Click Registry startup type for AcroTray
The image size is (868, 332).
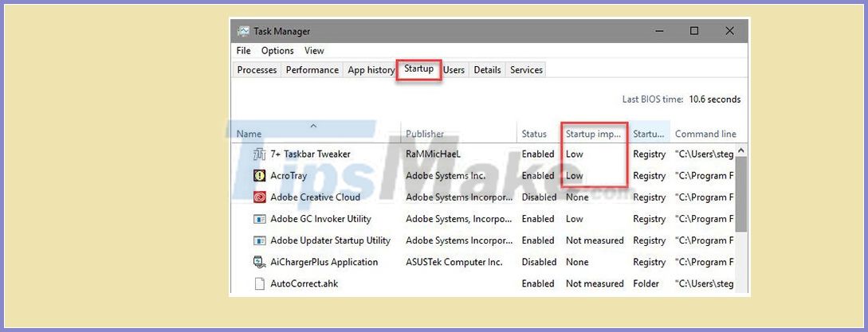[x=650, y=175]
